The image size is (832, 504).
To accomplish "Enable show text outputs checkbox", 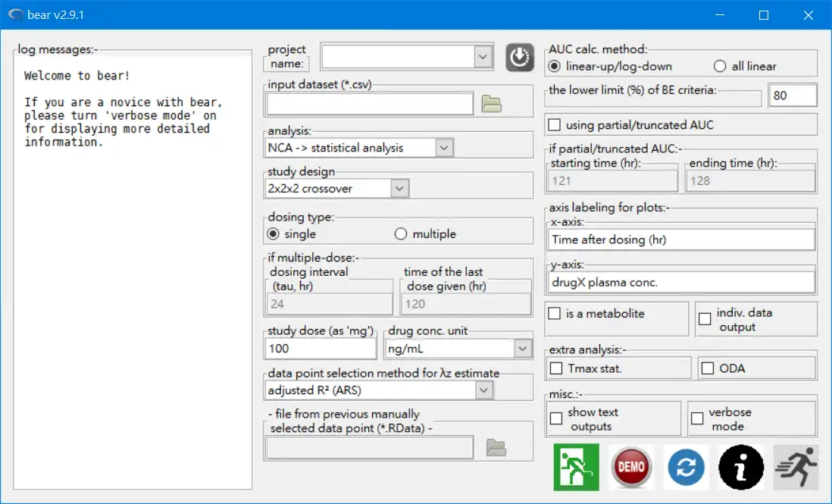I will [x=556, y=418].
